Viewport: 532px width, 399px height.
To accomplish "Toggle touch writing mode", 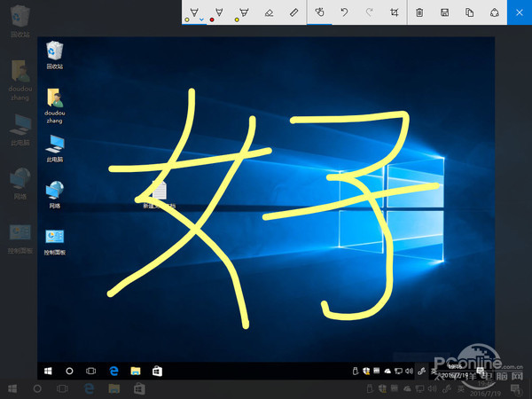I will (x=319, y=12).
